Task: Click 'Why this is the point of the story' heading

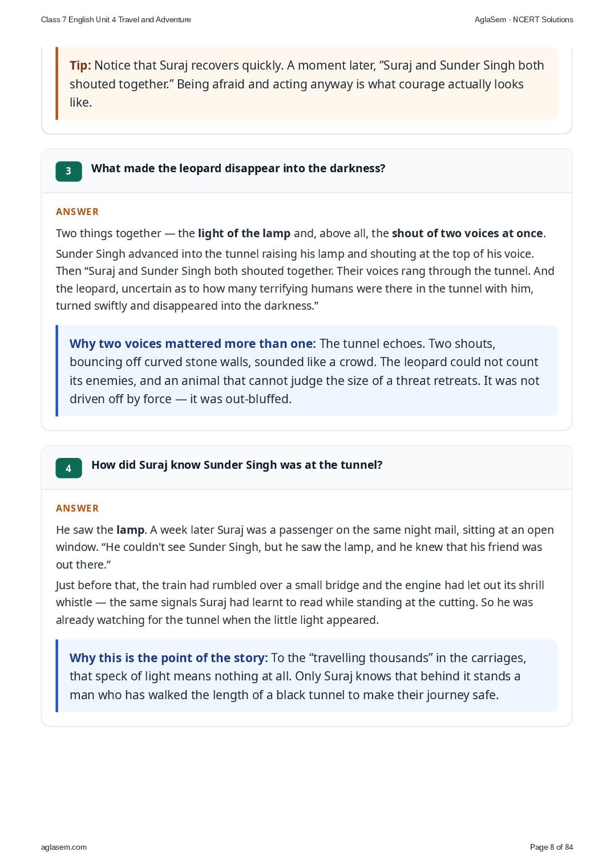Action: click(168, 658)
